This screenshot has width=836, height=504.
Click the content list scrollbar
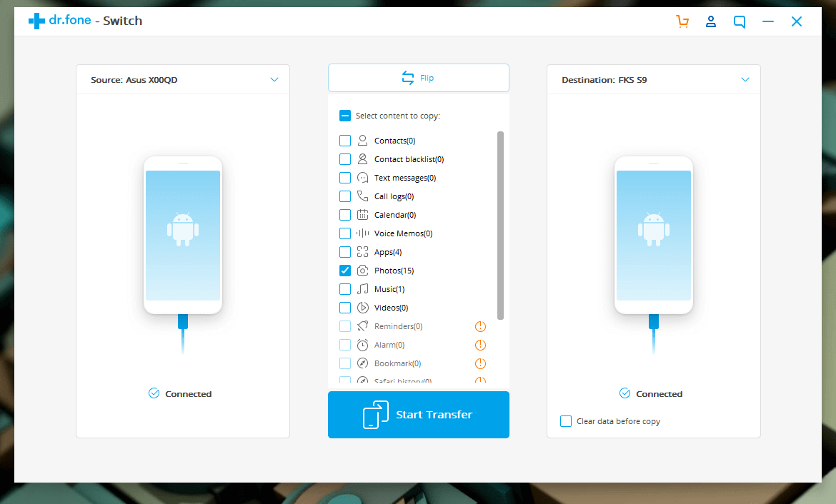click(500, 225)
